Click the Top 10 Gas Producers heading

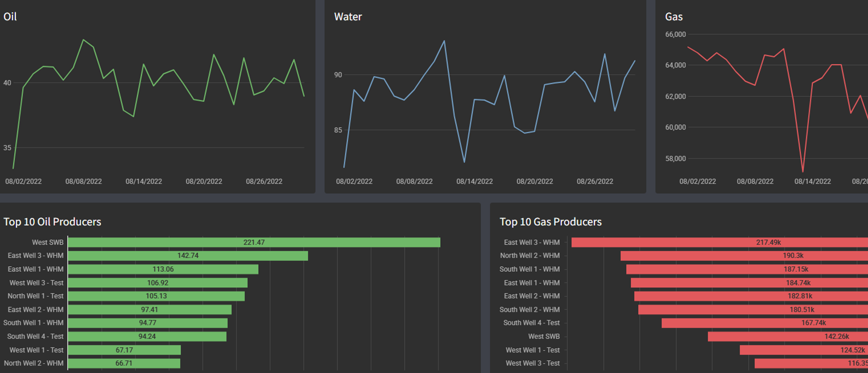pos(551,222)
